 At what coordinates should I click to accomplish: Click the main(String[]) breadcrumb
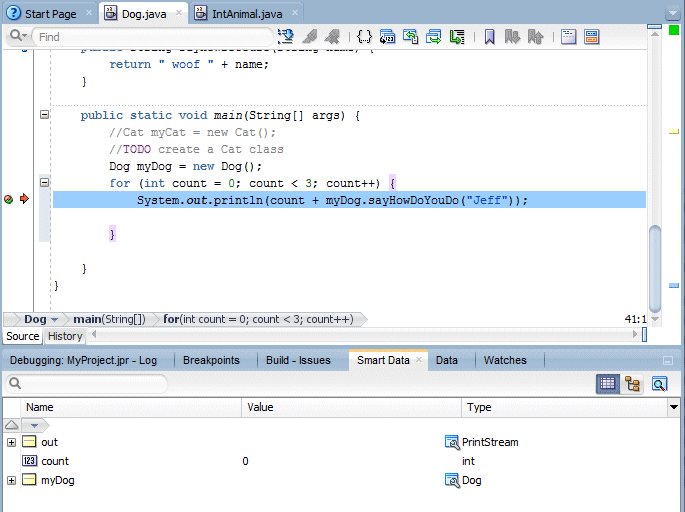[x=109, y=319]
